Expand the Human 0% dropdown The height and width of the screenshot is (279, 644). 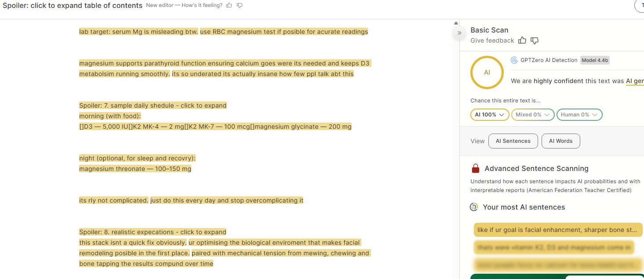(579, 115)
